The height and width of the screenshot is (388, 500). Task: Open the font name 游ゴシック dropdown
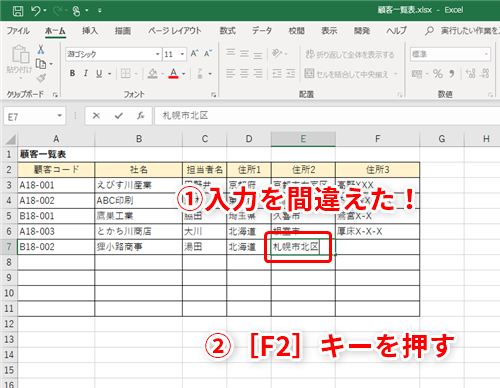coord(158,54)
